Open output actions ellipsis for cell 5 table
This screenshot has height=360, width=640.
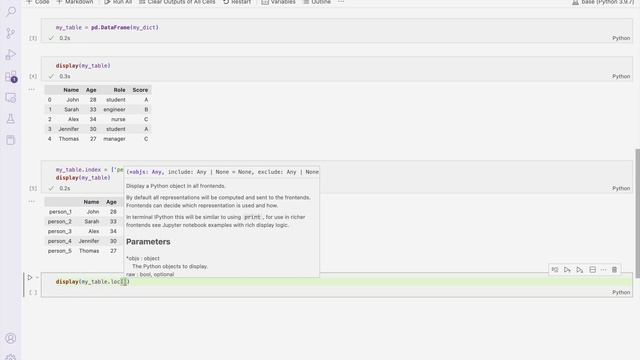point(32,201)
